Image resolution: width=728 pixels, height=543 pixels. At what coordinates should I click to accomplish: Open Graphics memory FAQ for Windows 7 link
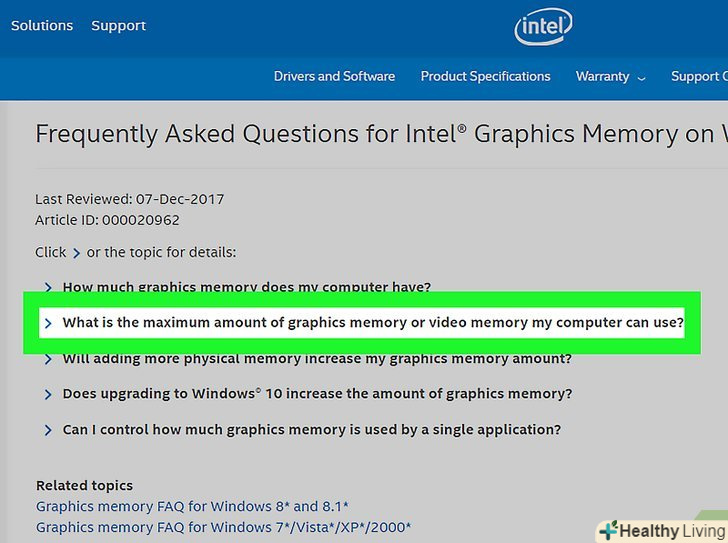click(x=223, y=527)
